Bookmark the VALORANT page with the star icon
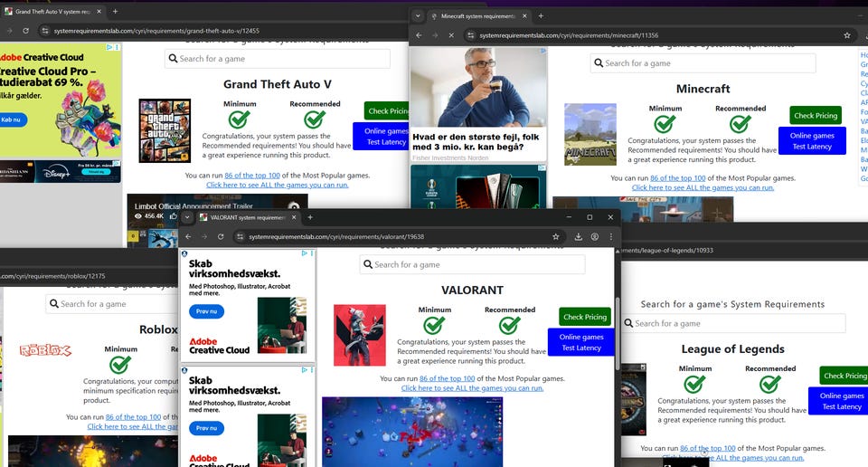 pos(556,236)
